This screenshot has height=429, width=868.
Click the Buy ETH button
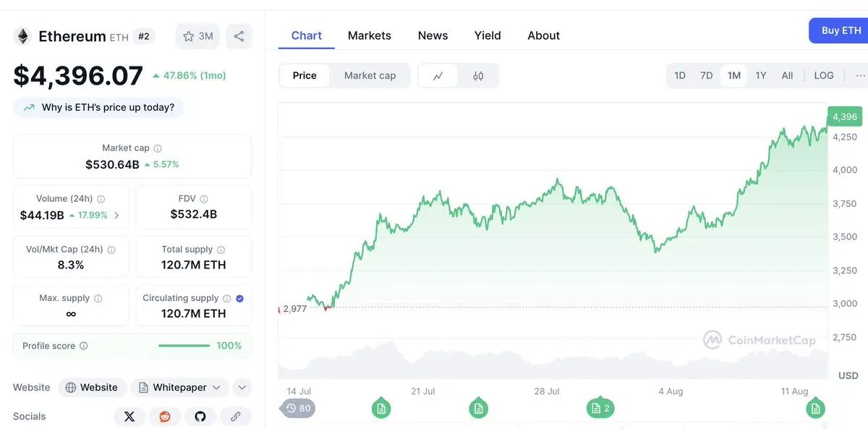point(839,31)
